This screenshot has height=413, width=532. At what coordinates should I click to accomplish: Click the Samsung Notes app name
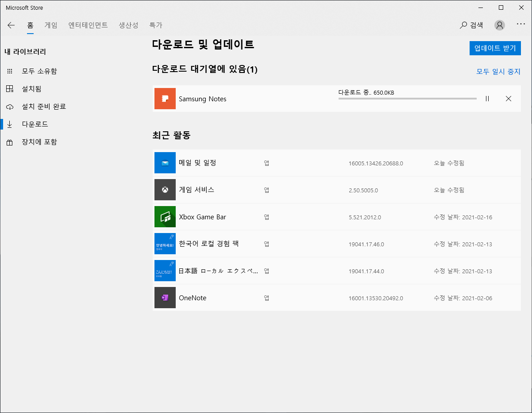click(202, 99)
